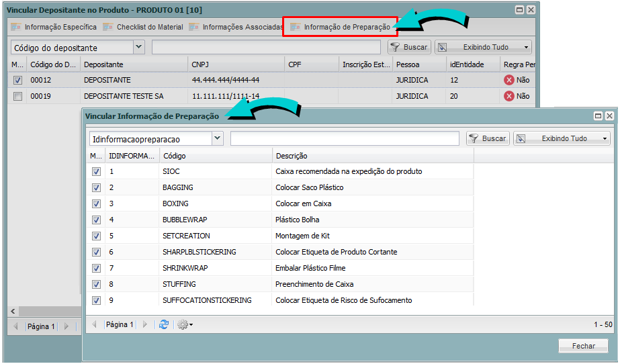Click filter icon on Exibindo Tudo in preparation dialog
This screenshot has width=620, height=364.
[x=521, y=138]
